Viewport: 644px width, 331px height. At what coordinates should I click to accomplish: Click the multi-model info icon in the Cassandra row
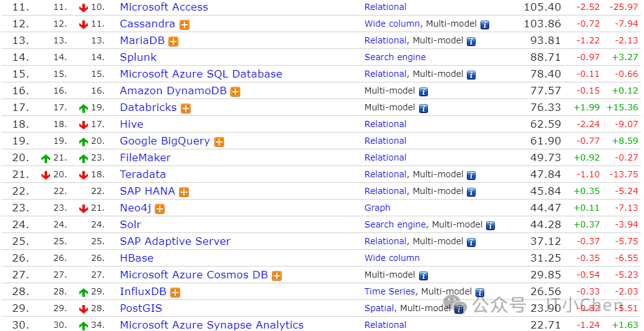pyautogui.click(x=485, y=25)
